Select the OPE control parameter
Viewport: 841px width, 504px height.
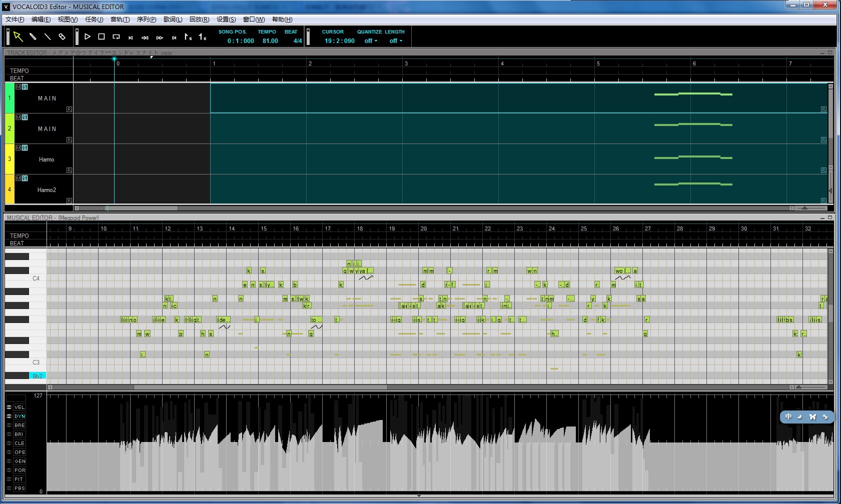click(20, 452)
